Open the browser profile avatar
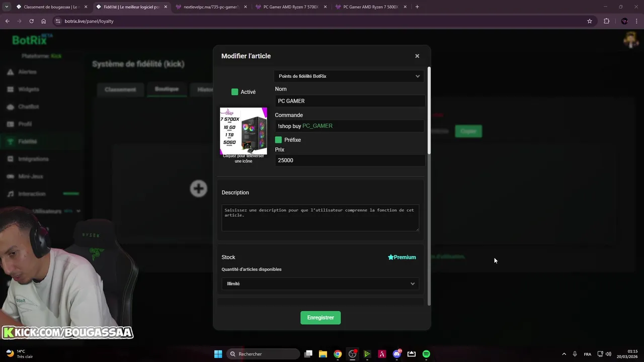644x362 pixels. coord(624,21)
